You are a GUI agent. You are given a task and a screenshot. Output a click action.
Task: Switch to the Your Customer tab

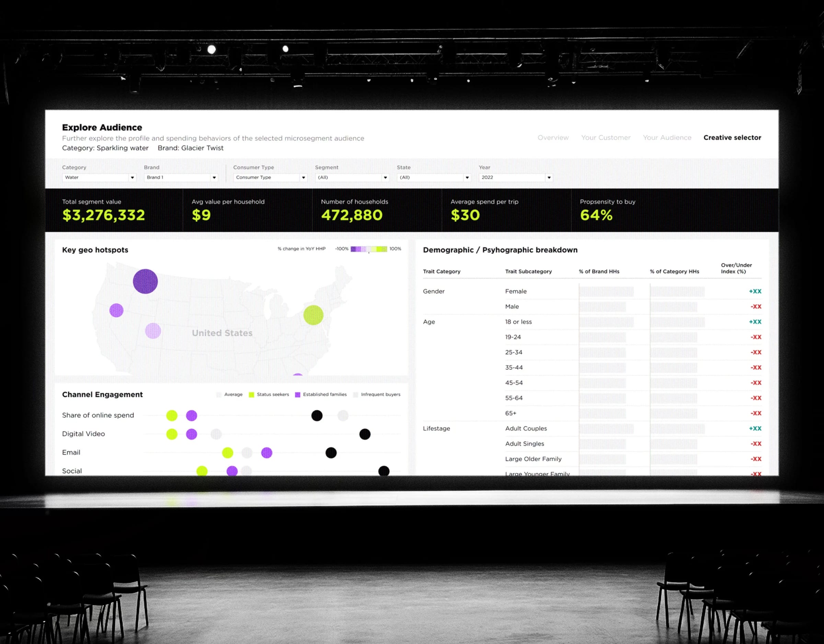606,138
